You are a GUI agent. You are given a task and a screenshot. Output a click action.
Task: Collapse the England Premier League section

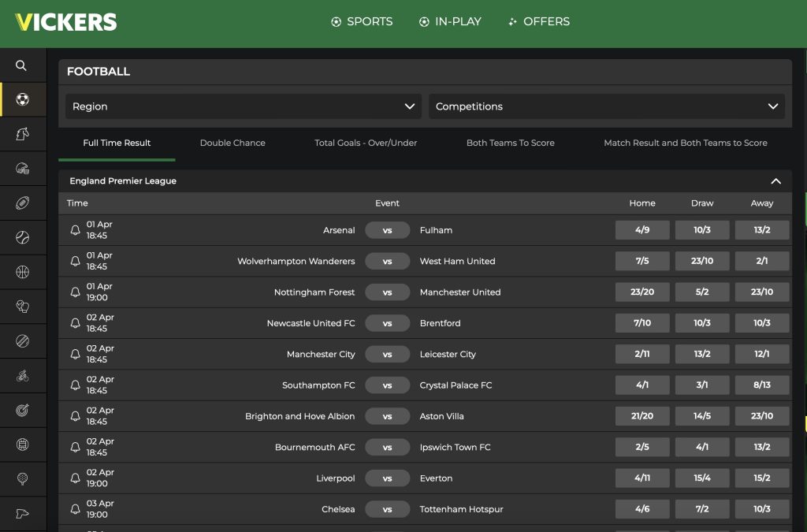coord(777,180)
